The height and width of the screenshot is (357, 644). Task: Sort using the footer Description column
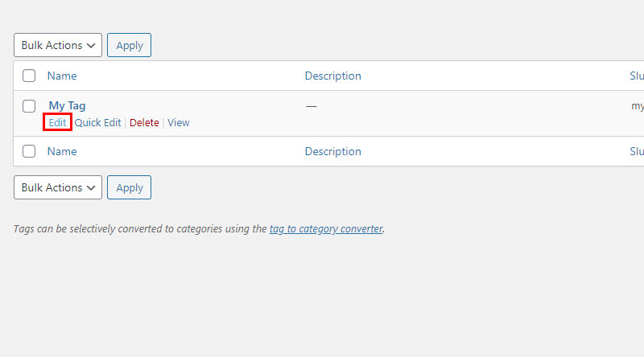tap(332, 151)
